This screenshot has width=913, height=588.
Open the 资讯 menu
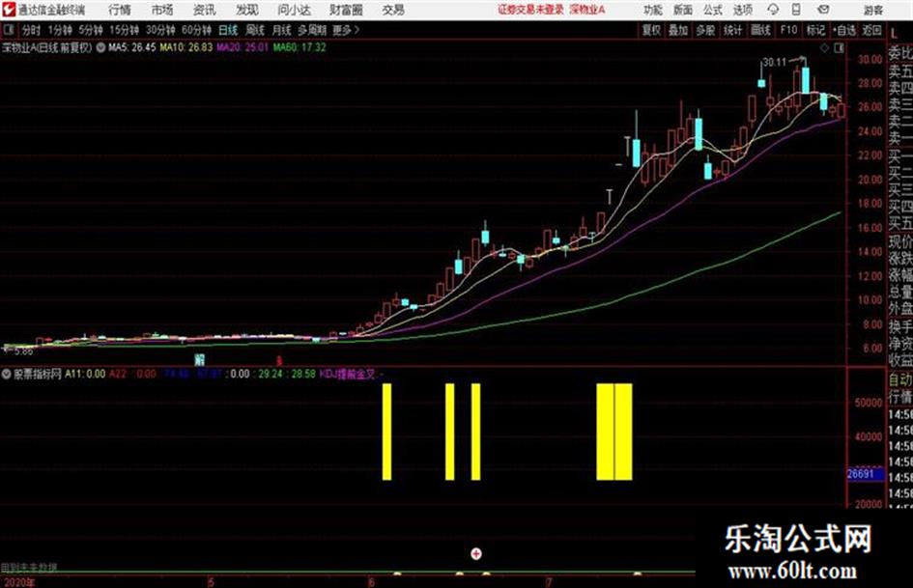pos(205,10)
